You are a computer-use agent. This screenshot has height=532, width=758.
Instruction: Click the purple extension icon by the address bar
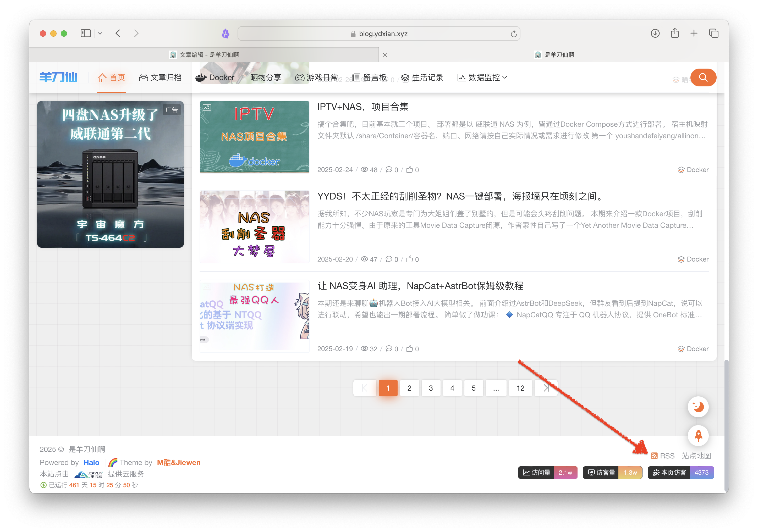click(x=226, y=34)
